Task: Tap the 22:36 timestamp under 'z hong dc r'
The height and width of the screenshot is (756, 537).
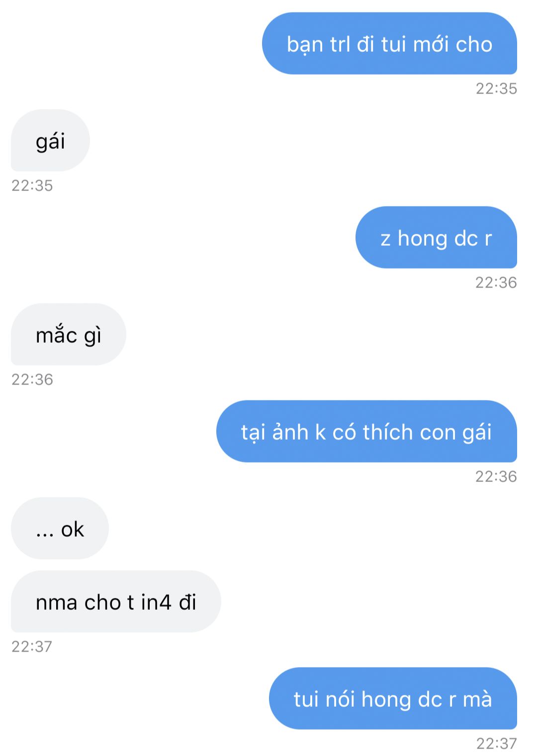Action: (x=496, y=283)
